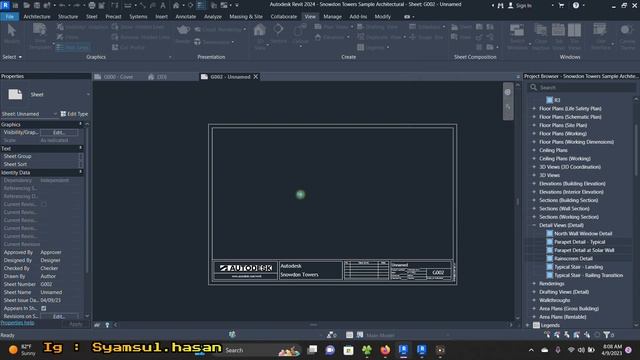Open Default 3D View from quick access toolbar

point(176,5)
